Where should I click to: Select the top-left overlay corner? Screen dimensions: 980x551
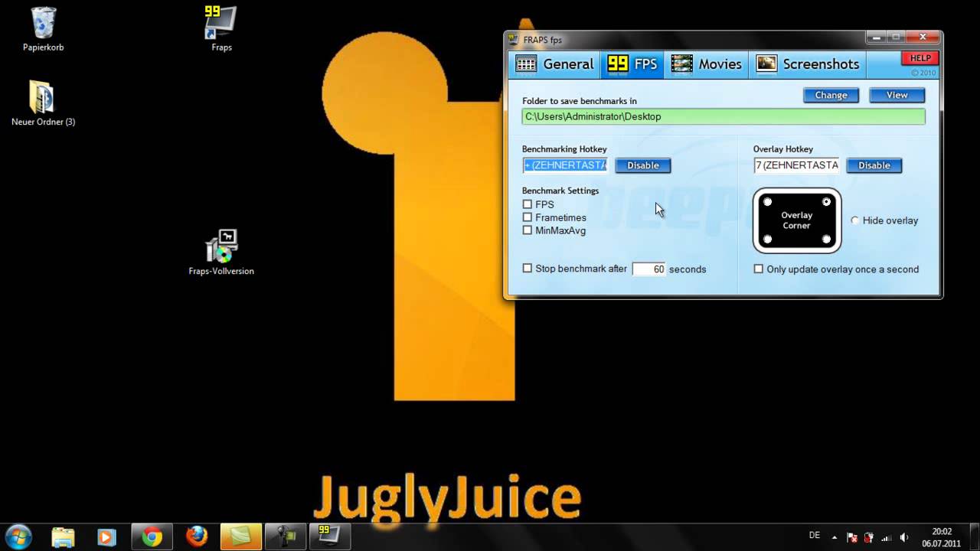click(x=767, y=202)
